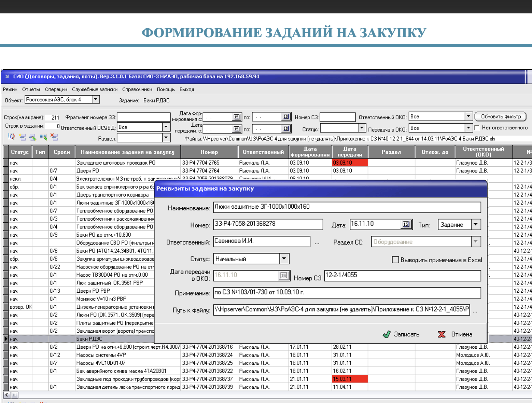Click the left arrow of the horizontal scrollbar
The image size is (532, 403).
pyautogui.click(x=7, y=395)
